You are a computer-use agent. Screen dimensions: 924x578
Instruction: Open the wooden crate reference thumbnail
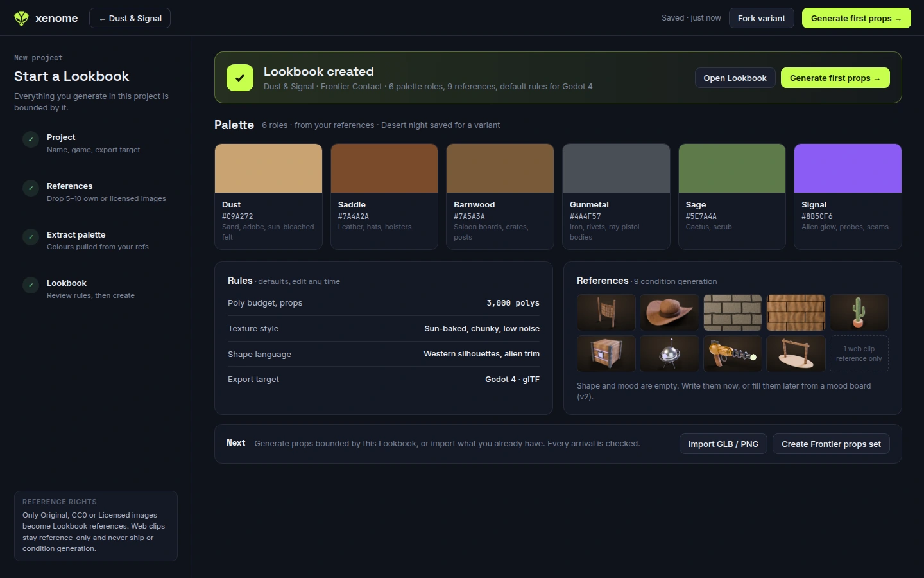[606, 353]
